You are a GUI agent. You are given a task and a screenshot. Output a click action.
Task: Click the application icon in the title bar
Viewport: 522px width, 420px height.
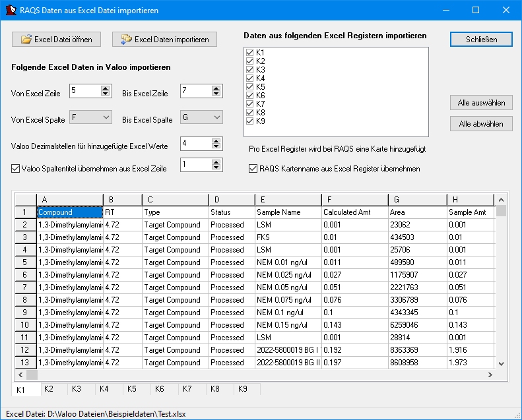pos(11,10)
